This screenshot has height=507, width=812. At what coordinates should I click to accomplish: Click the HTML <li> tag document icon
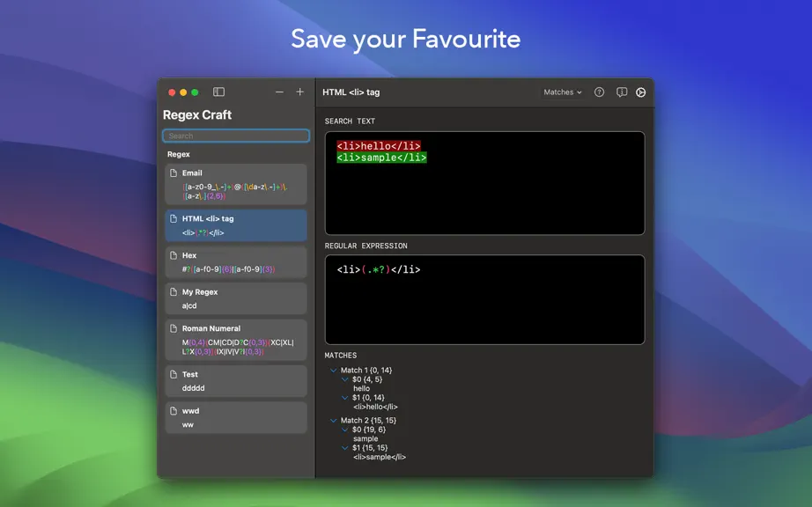tap(173, 219)
